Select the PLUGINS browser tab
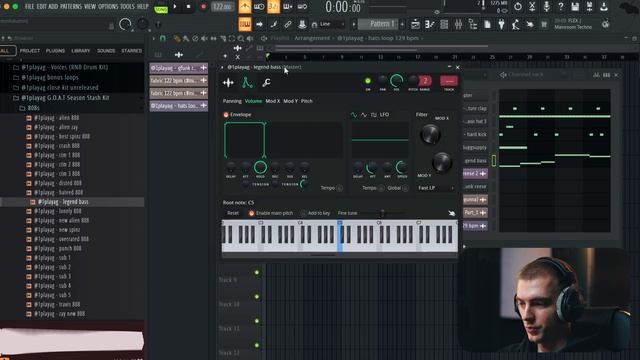The width and height of the screenshot is (640, 360). pos(56,51)
